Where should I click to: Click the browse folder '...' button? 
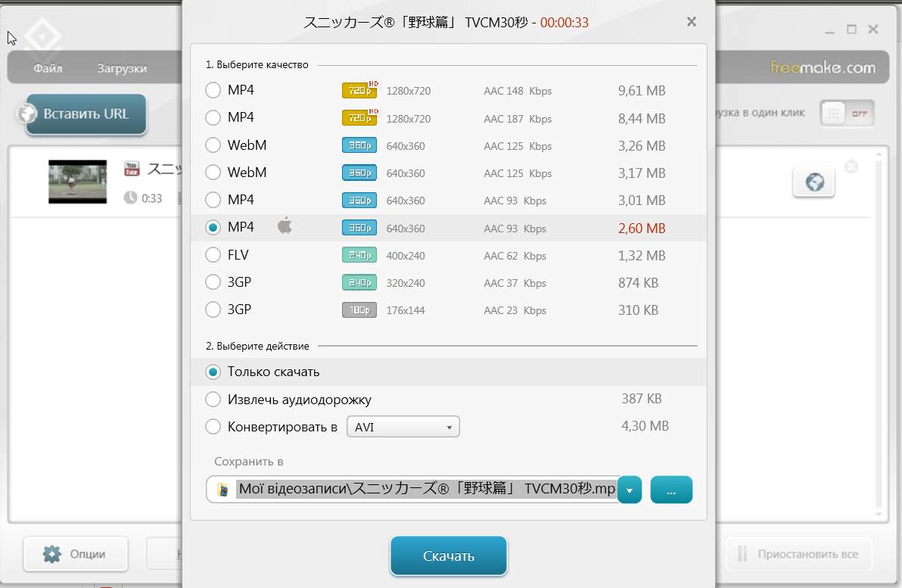[671, 490]
